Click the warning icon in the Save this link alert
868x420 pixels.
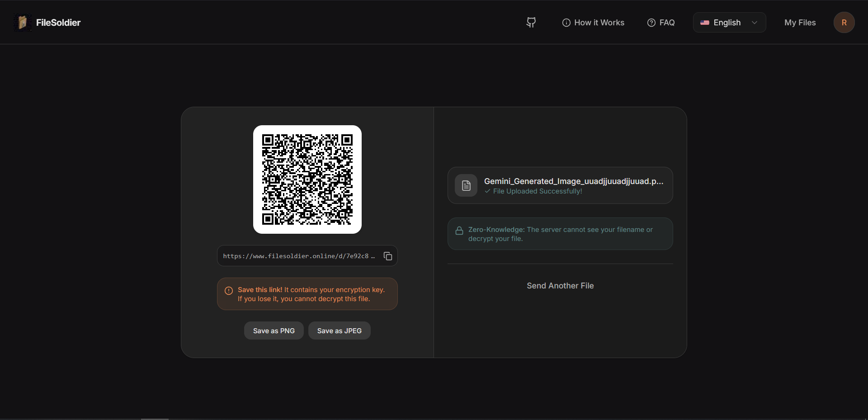tap(228, 291)
